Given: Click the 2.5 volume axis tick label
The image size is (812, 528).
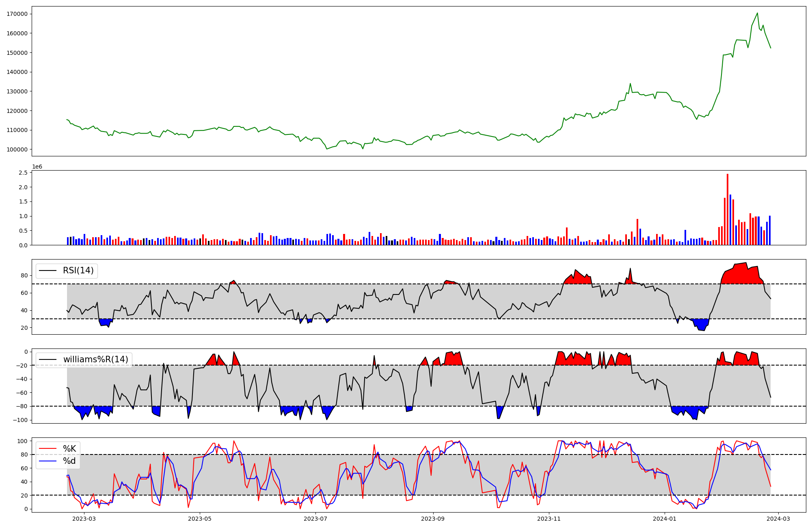Looking at the screenshot, I should 23,173.
